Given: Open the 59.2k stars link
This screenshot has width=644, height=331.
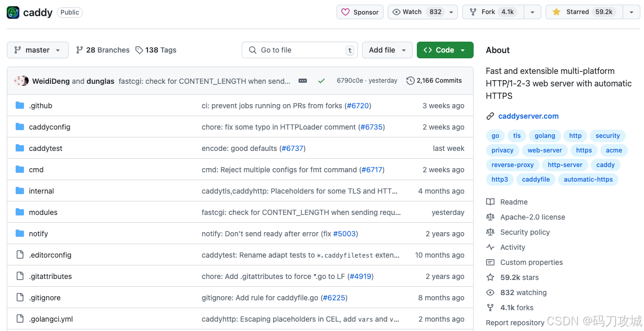Looking at the screenshot, I should tap(513, 277).
